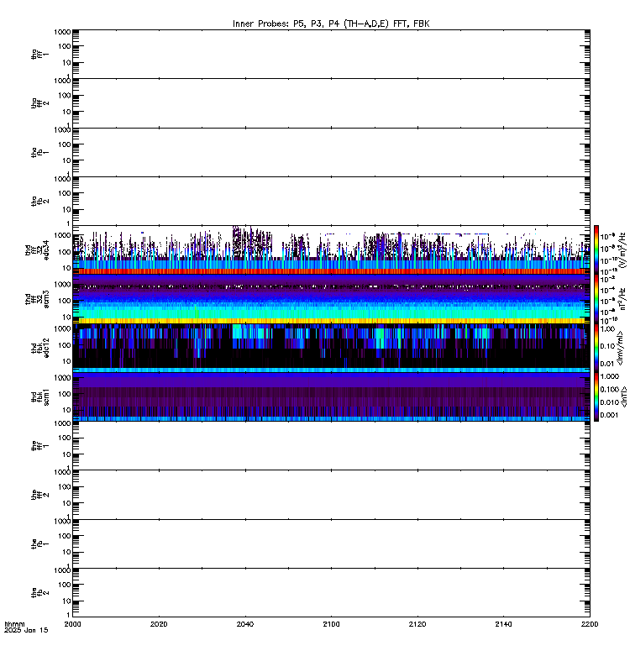Image resolution: width=630 pixels, height=672 pixels.
Task: Click the '(V/m)²/Hz' color bar unit label
Action: coord(623,249)
